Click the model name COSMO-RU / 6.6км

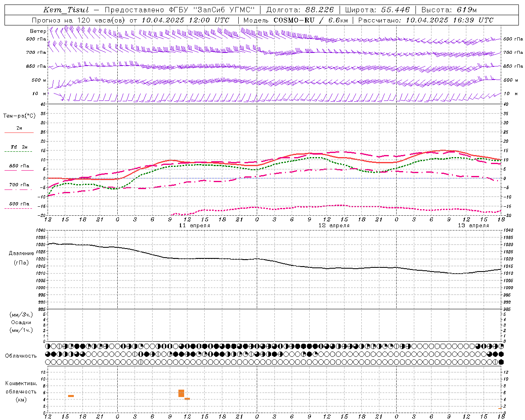pyautogui.click(x=310, y=20)
